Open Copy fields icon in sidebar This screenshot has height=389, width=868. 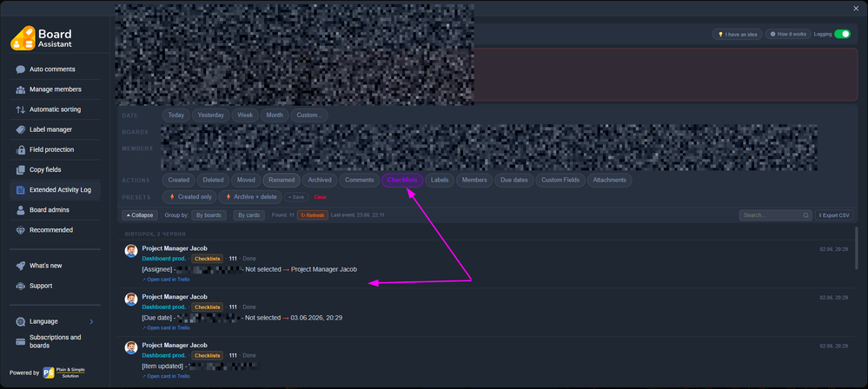[x=21, y=170]
